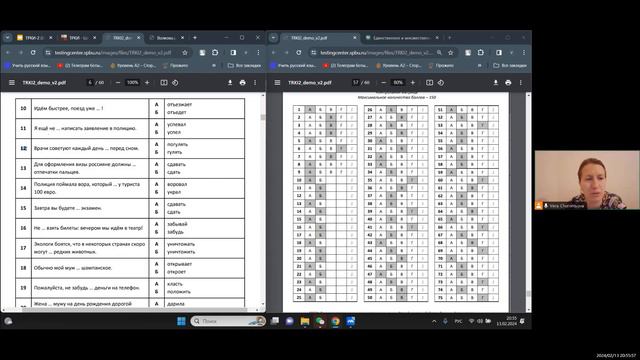Select the TRKI2_demo_v2.pdf tab in the right browser
This screenshot has width=640, height=360.
(320, 38)
